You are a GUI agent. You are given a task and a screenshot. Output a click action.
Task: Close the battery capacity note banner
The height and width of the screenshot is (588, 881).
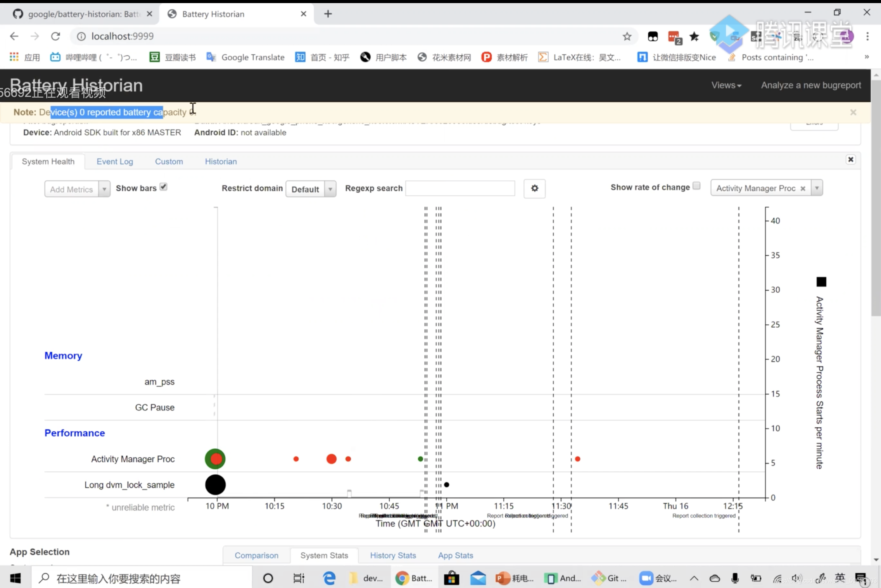tap(853, 112)
